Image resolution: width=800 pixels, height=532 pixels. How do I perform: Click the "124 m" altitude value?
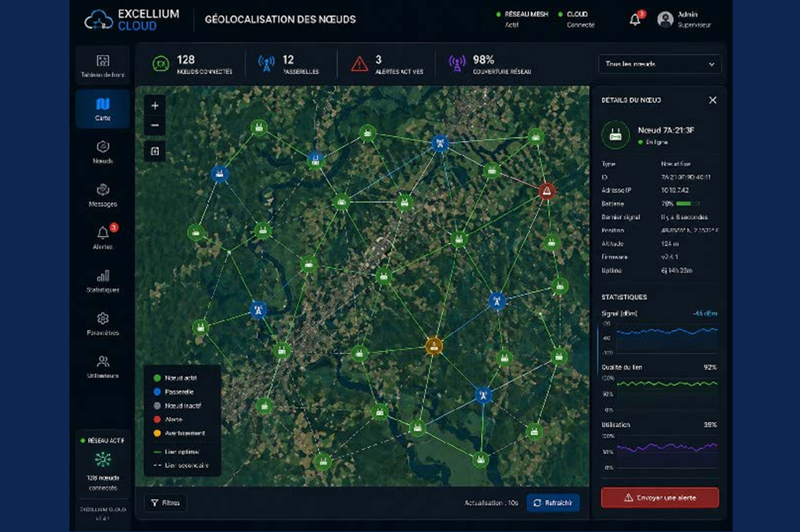tap(670, 244)
